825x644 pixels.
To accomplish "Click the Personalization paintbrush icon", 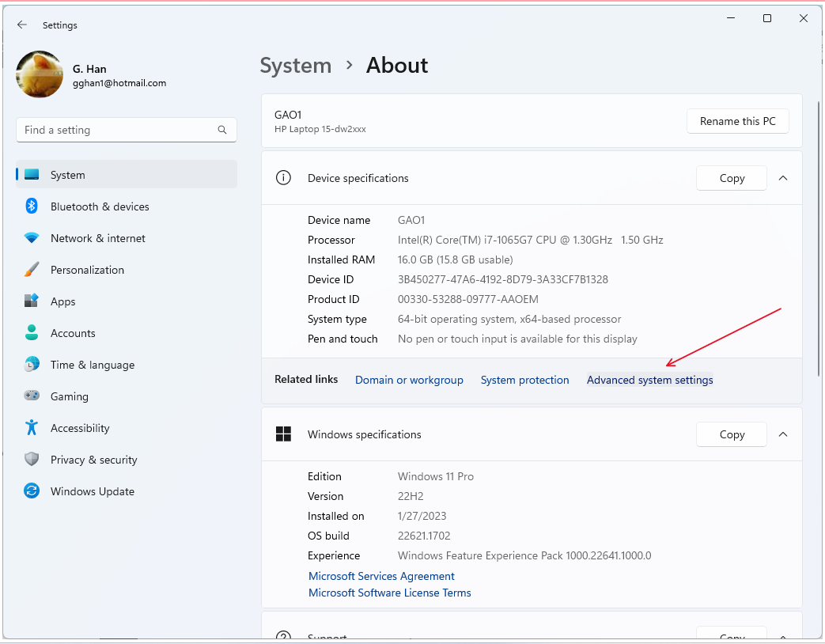I will click(32, 269).
